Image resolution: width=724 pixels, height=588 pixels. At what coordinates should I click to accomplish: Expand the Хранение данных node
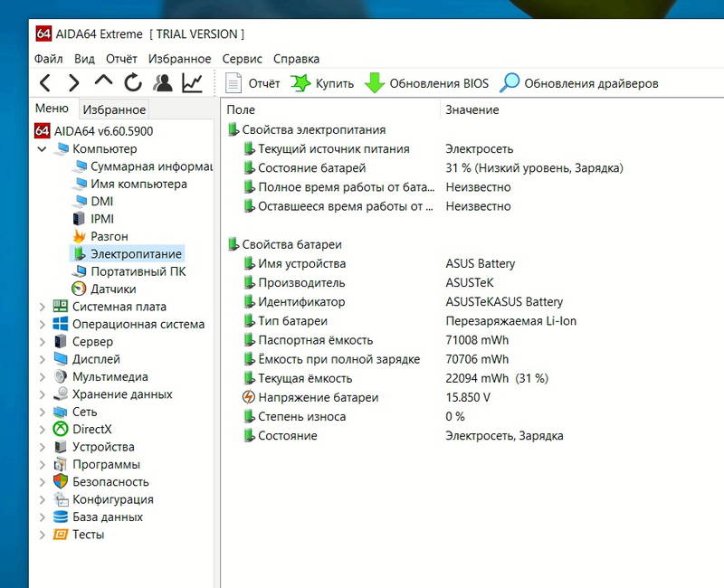[42, 394]
